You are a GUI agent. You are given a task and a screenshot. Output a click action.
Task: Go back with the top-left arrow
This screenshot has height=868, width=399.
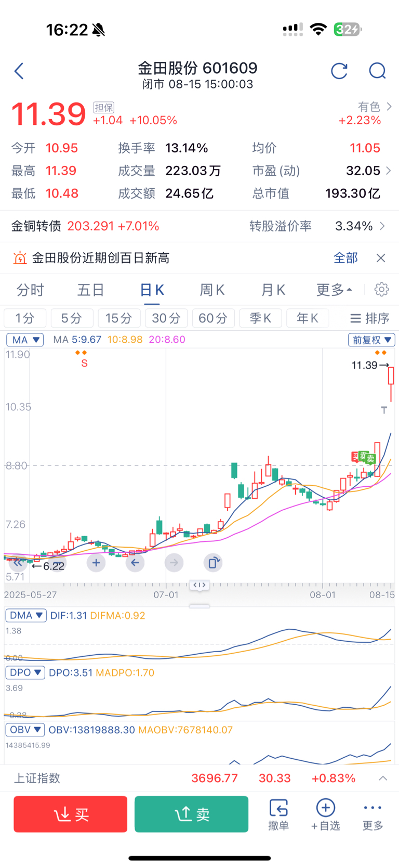19,71
